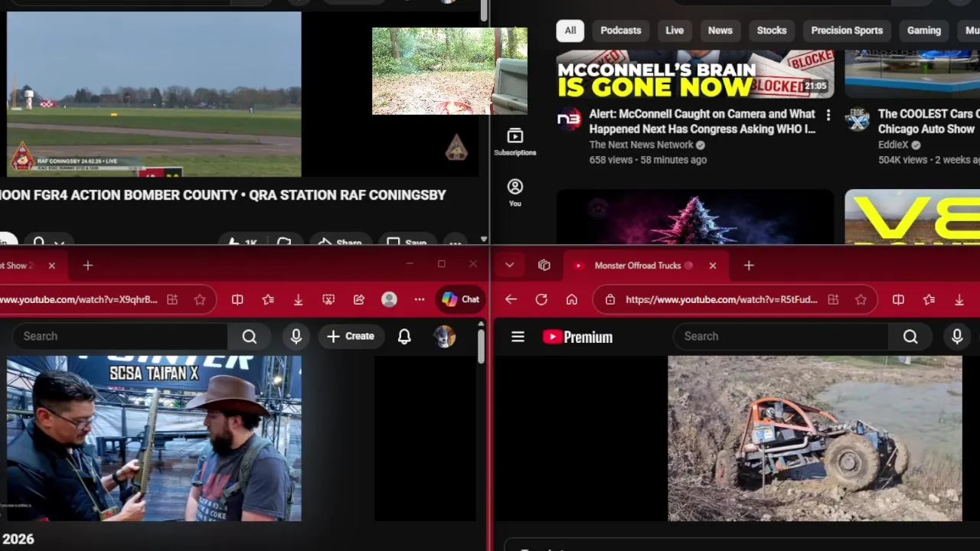Open the YouTube account avatar menu
This screenshot has height=551, width=980.
pyautogui.click(x=445, y=336)
